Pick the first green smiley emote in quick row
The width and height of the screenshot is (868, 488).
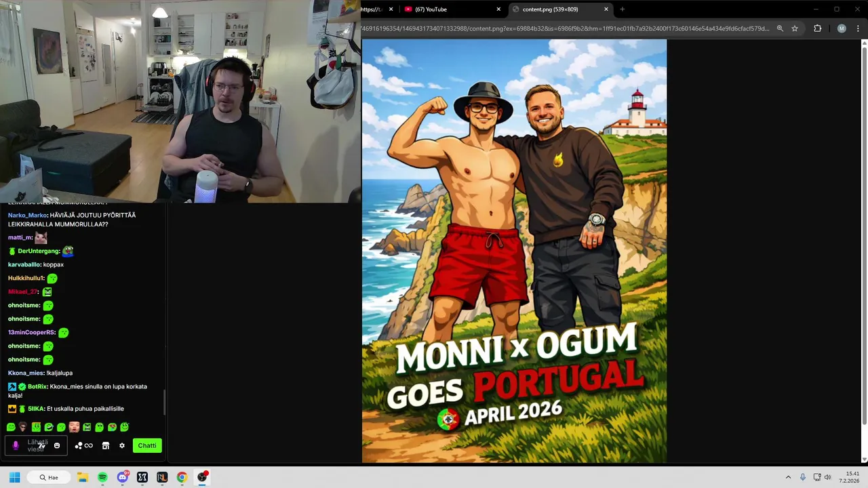point(11,427)
